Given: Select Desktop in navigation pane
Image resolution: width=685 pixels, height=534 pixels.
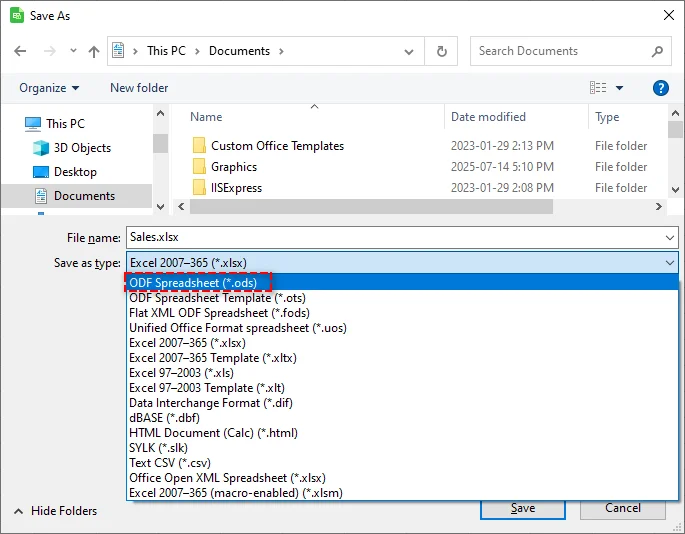Looking at the screenshot, I should coord(75,172).
